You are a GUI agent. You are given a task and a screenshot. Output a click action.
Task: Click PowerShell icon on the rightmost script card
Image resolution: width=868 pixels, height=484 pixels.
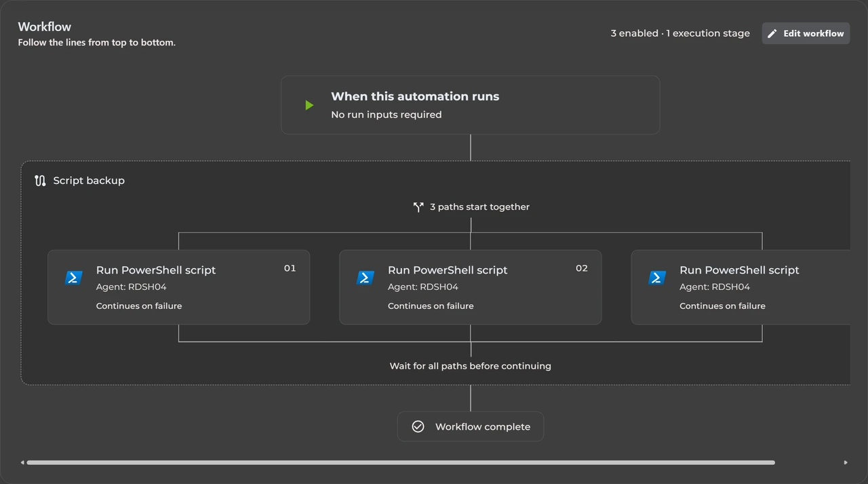pos(657,278)
